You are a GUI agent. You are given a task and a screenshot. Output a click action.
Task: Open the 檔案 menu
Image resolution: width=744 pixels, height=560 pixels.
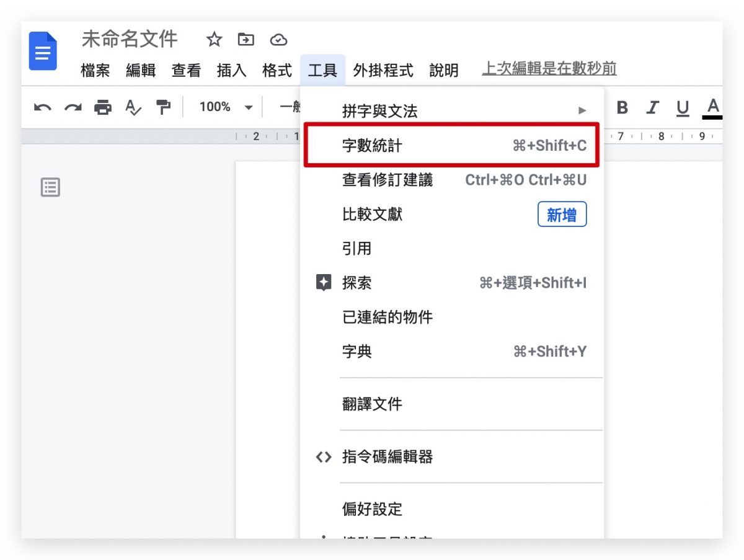(95, 71)
